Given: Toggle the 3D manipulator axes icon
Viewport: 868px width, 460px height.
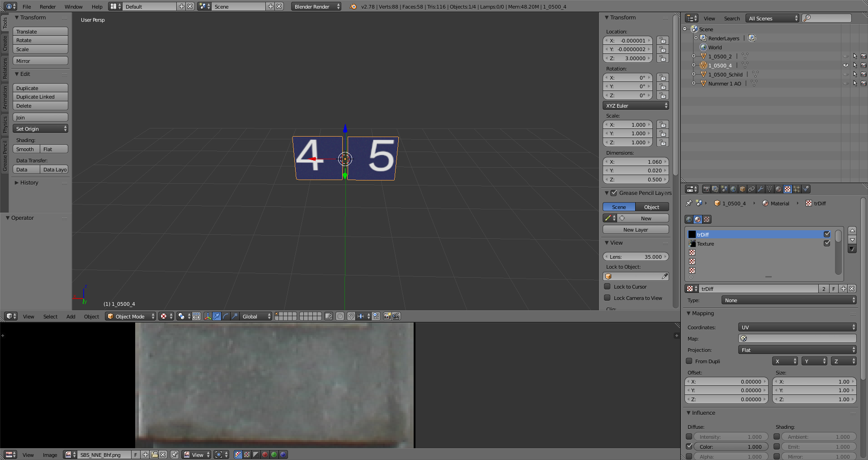Looking at the screenshot, I should click(208, 316).
